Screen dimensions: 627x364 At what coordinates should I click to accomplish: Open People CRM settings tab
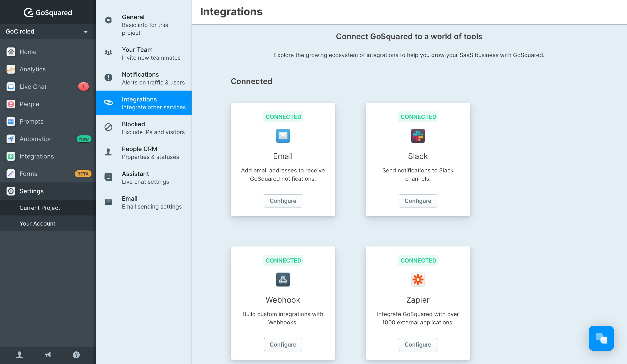143,153
